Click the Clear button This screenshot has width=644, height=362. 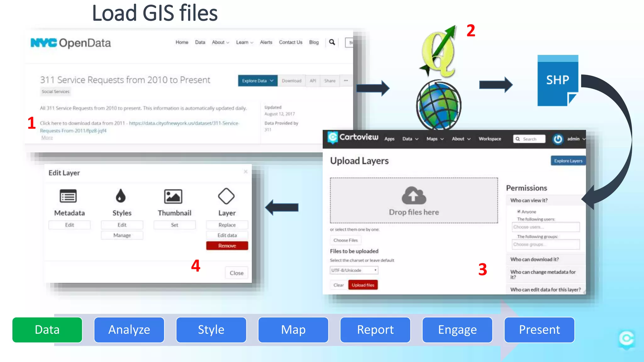pyautogui.click(x=338, y=285)
